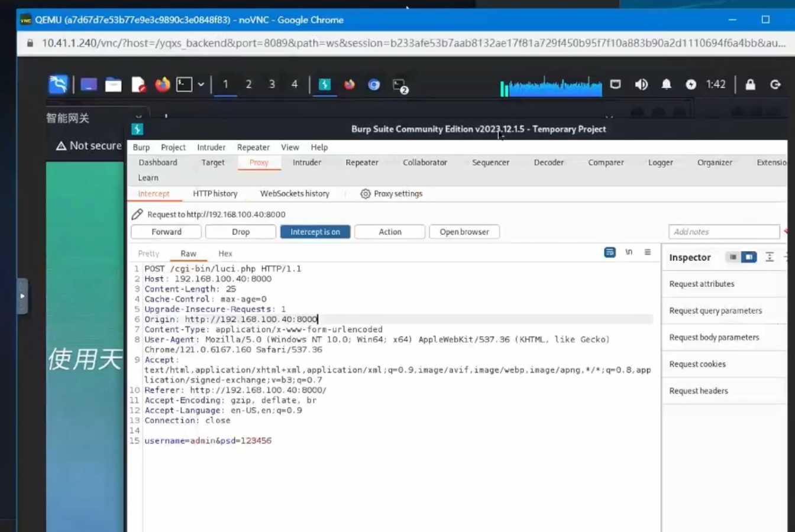This screenshot has width=795, height=532.
Task: Open the display/screen tray icon
Action: click(616, 85)
